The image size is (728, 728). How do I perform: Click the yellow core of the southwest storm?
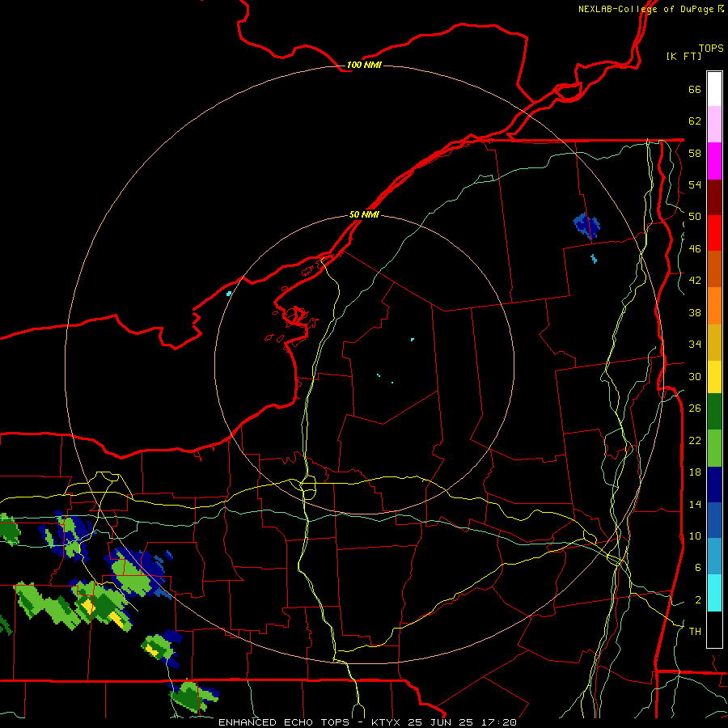pyautogui.click(x=88, y=607)
